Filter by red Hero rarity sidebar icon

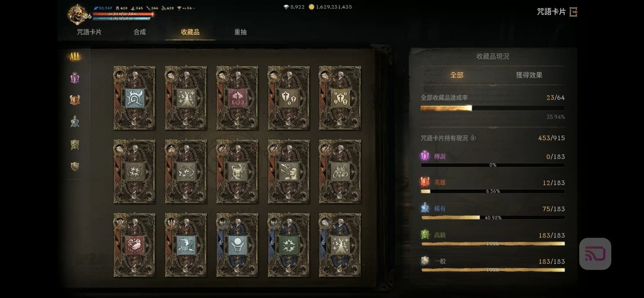pos(74,100)
